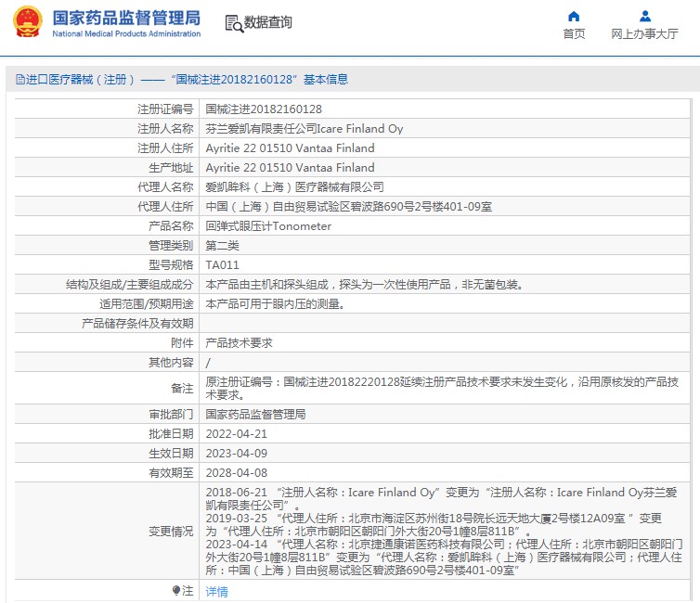This screenshot has height=603, width=700.
Task: Open the 数据查询 search icon
Action: click(234, 23)
